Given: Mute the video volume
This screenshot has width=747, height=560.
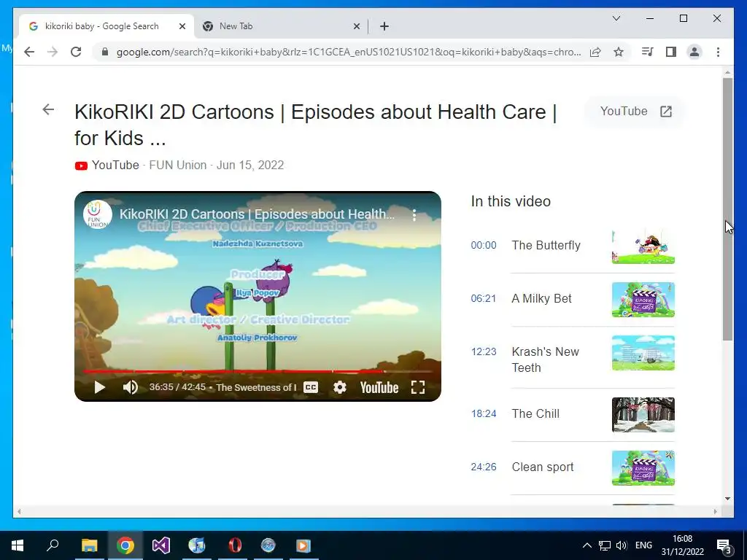Looking at the screenshot, I should [x=130, y=387].
